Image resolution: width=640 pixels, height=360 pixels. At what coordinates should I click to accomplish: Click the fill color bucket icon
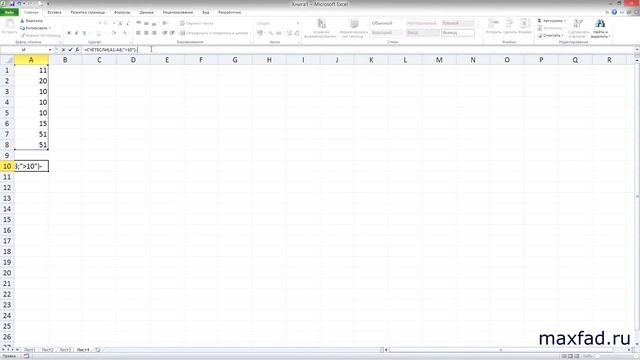(114, 33)
